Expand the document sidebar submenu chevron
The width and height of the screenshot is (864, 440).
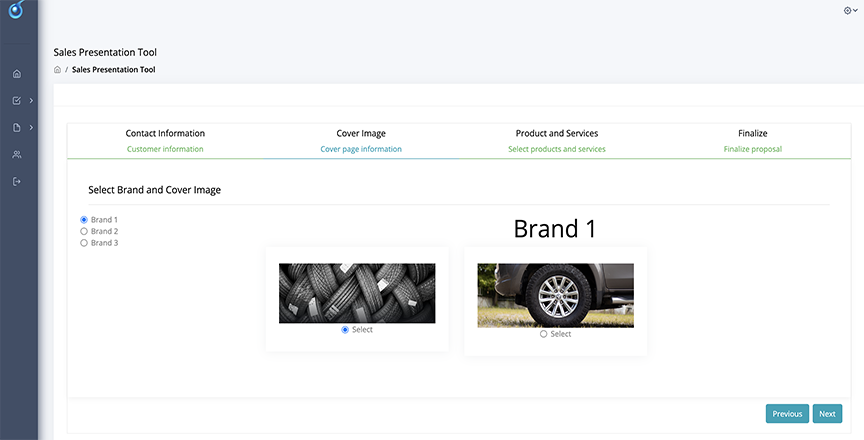(31, 128)
